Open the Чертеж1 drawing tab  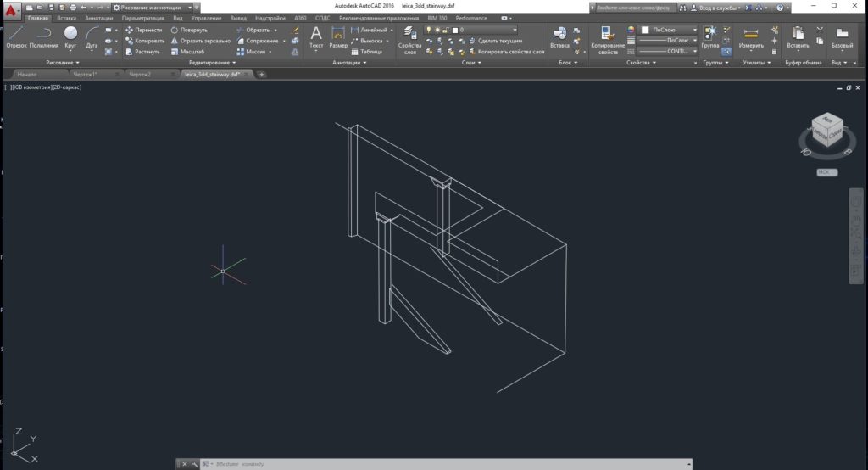coord(86,75)
